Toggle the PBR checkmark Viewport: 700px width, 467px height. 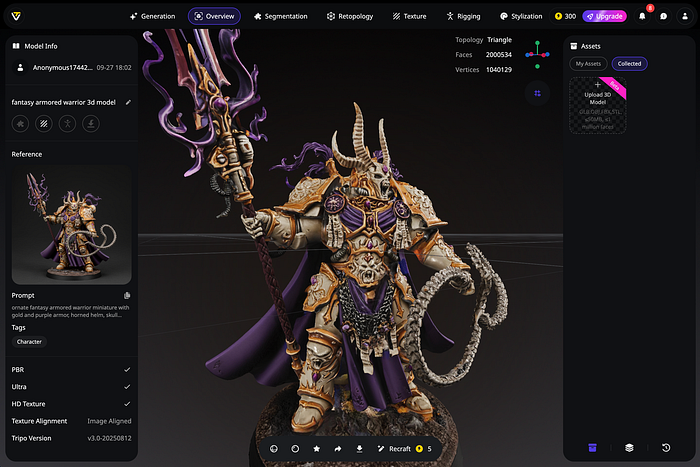[126, 370]
